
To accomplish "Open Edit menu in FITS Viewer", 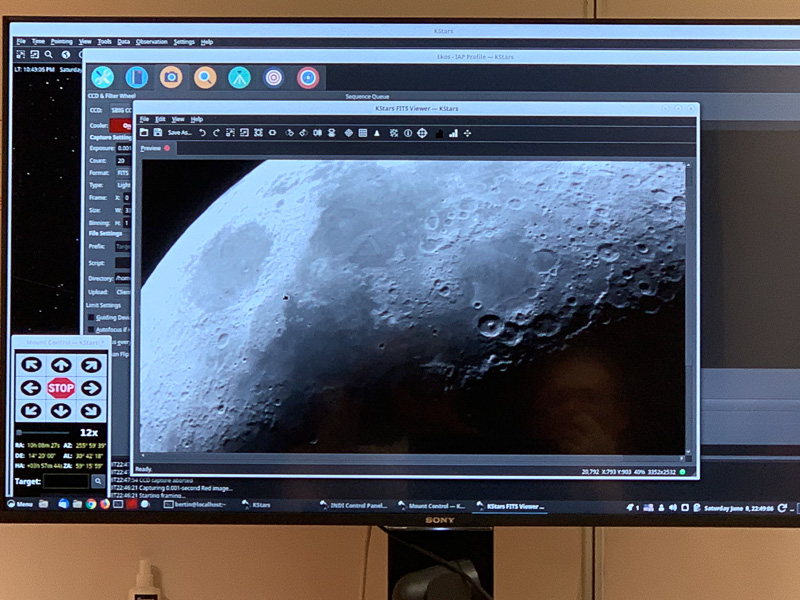I will (160, 119).
